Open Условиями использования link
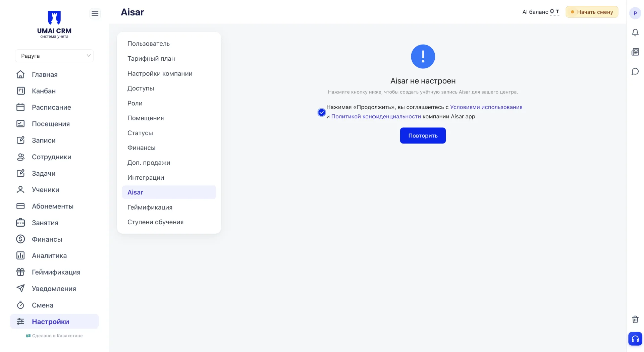 pyautogui.click(x=486, y=107)
